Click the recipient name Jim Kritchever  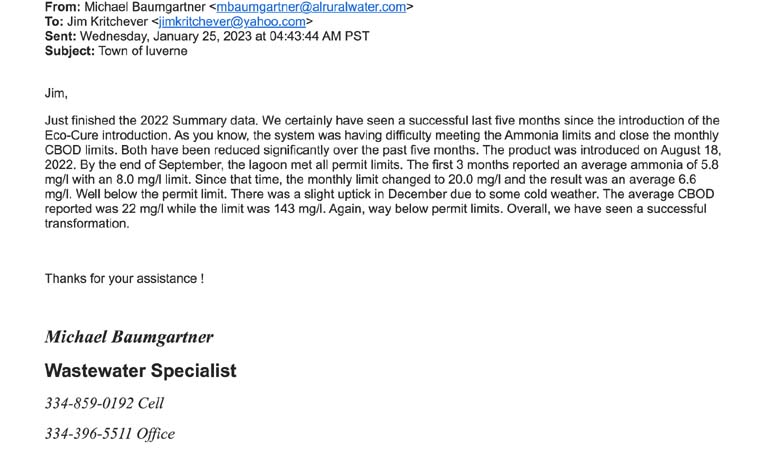107,22
